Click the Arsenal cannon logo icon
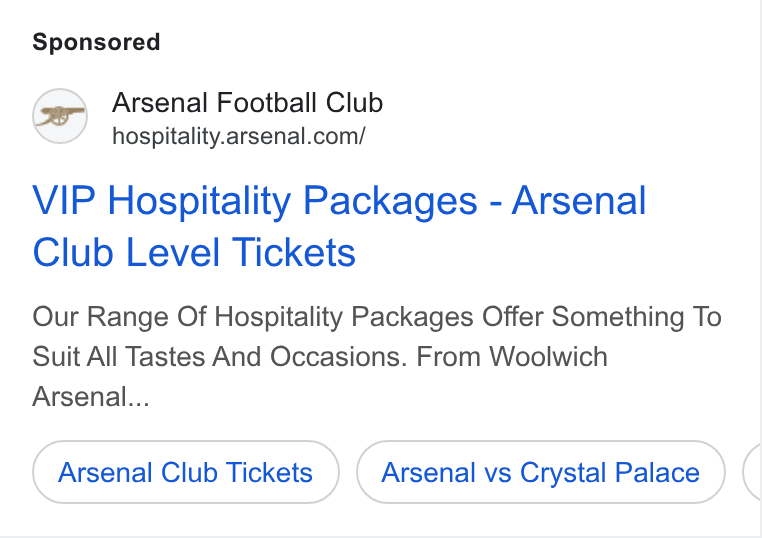 [60, 116]
